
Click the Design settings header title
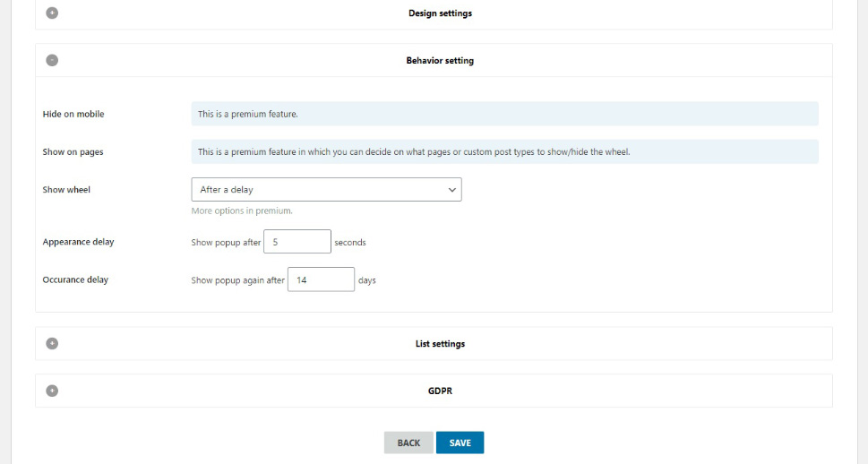click(x=440, y=13)
